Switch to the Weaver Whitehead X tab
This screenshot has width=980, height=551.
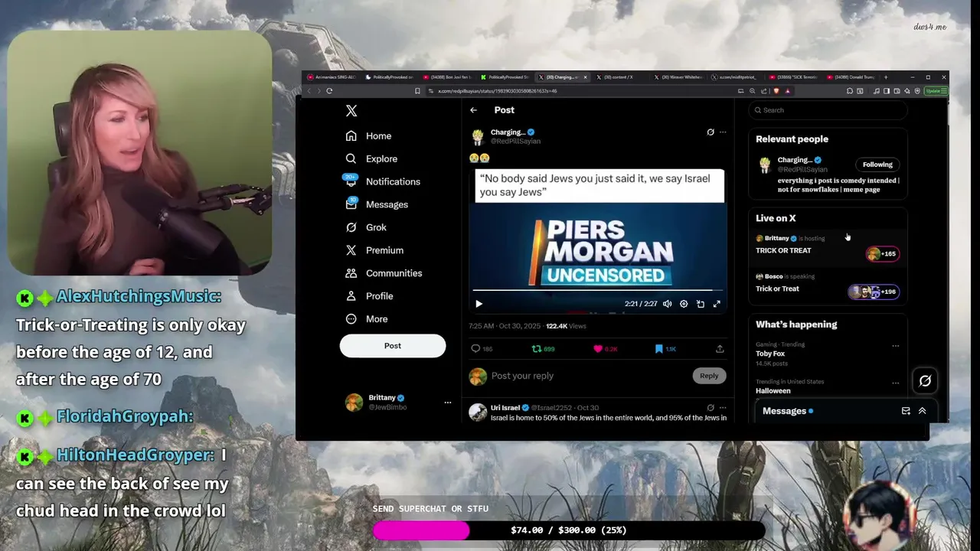click(678, 77)
